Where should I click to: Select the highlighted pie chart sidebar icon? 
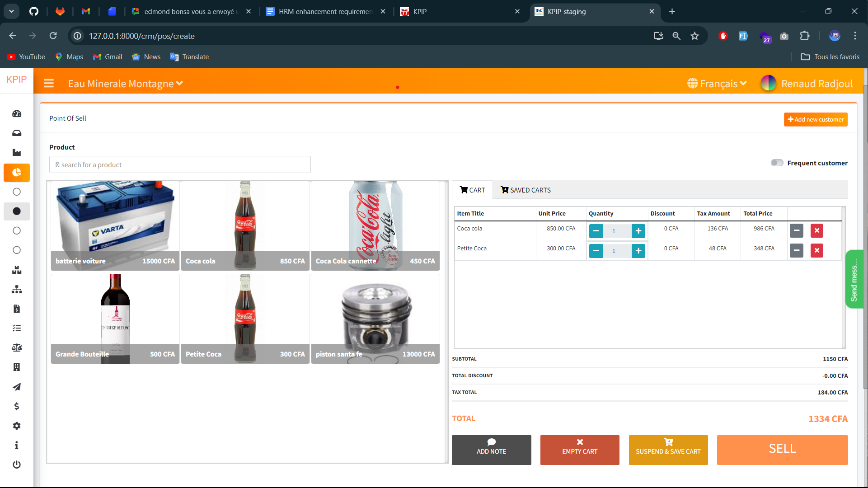pyautogui.click(x=17, y=172)
